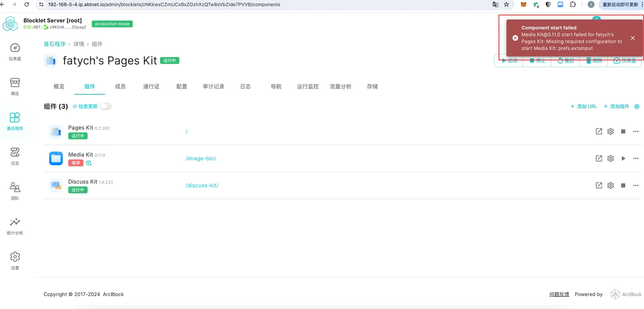Switch to Overview (概览) tab

(59, 87)
